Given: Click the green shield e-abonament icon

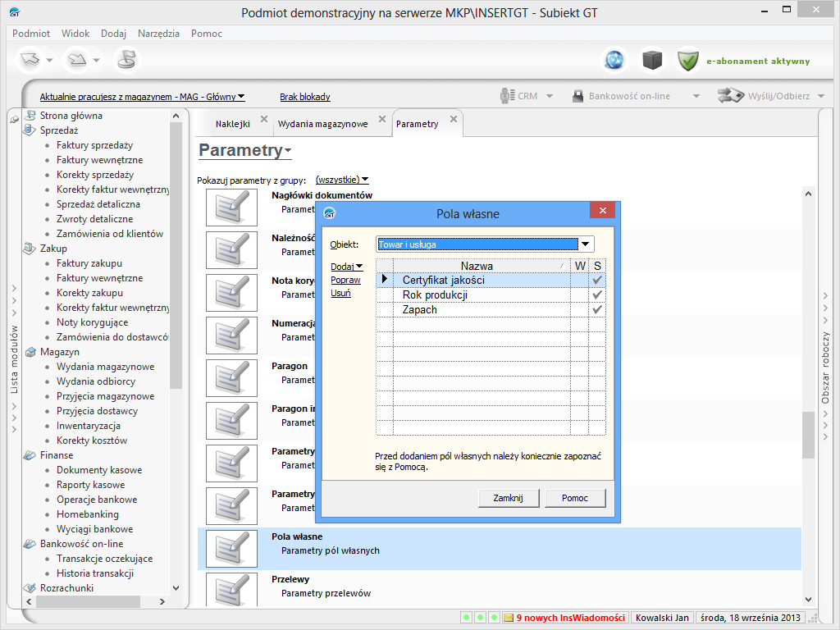Looking at the screenshot, I should (x=687, y=60).
